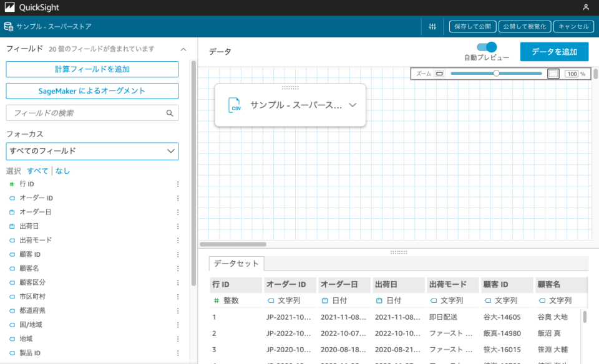Expand the サンプル - スーパース node chevron
Screen dimensions: 599x364
click(x=353, y=105)
